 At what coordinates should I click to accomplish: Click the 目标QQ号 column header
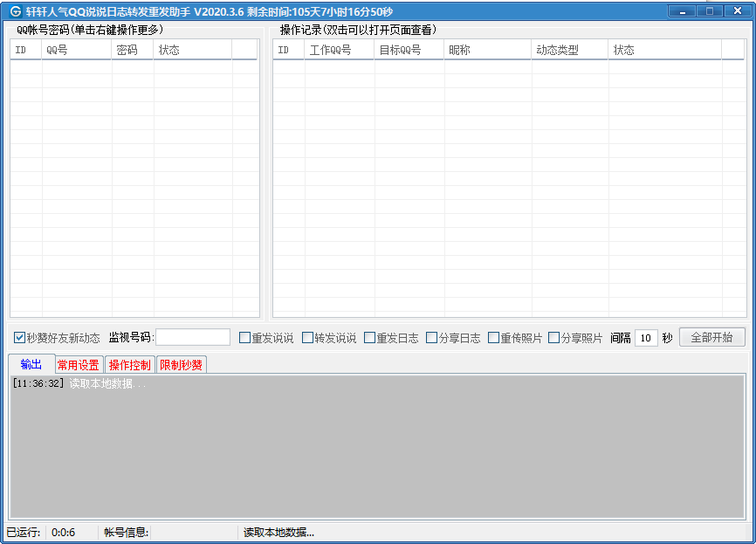tap(409, 50)
